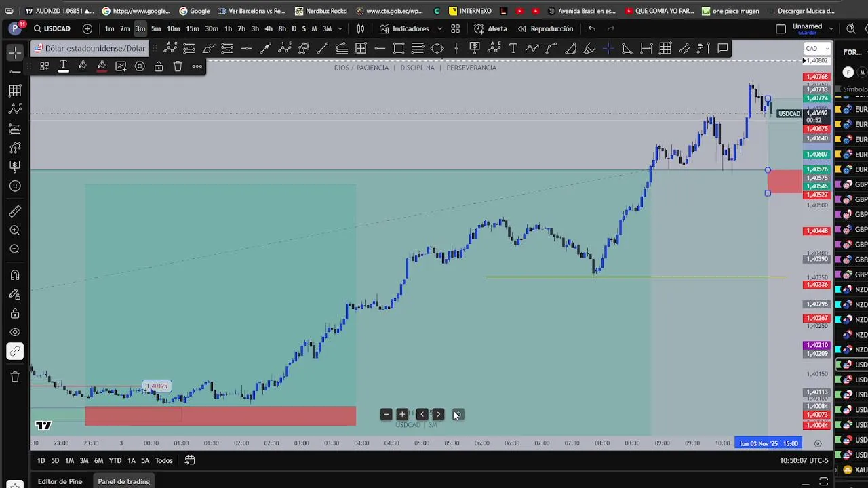868x488 pixels.
Task: Select the 1h timeframe
Action: pyautogui.click(x=228, y=28)
